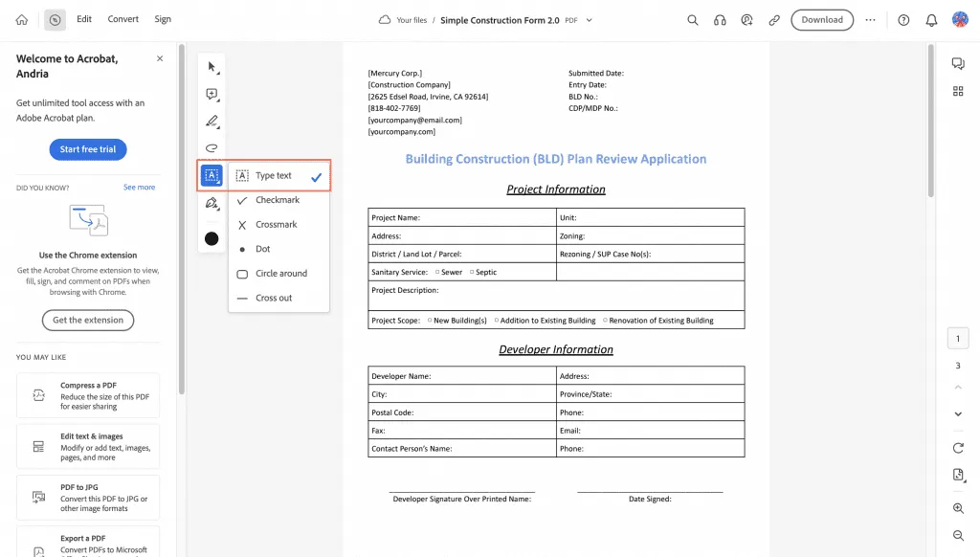Click the next-page down chevron

point(958,413)
